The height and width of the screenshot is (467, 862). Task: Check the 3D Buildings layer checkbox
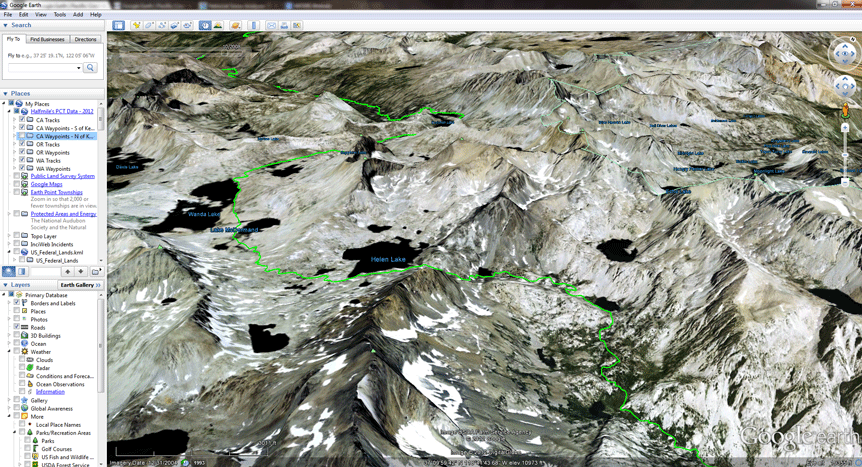[x=16, y=336]
